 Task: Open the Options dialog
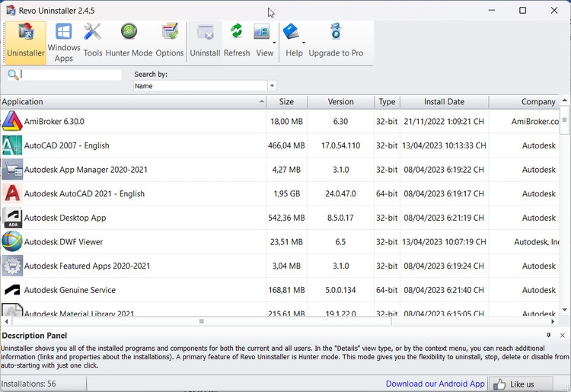tap(170, 43)
